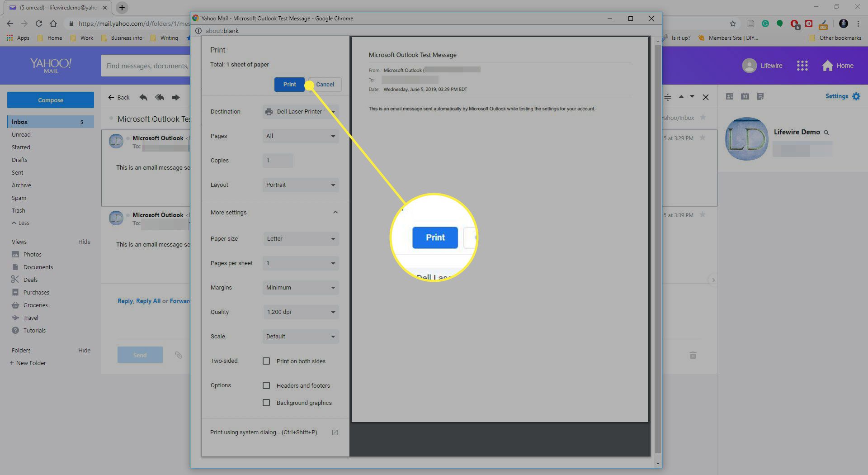Click the reply all double-arrow icon
The image size is (868, 475).
tap(160, 97)
